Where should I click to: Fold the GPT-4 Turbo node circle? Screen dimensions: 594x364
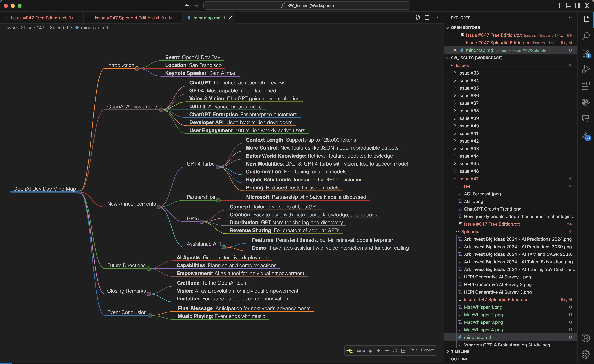[218, 167]
